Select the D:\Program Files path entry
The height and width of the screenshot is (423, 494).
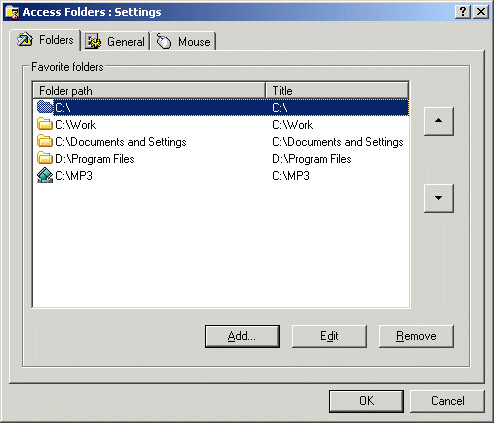95,159
